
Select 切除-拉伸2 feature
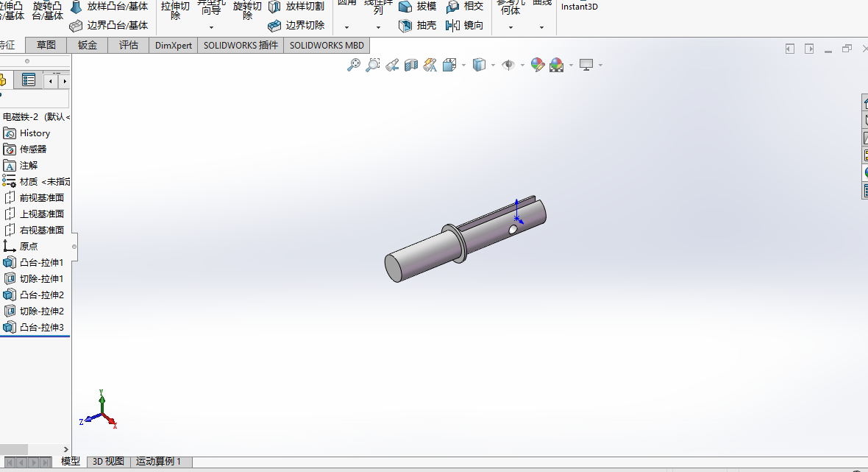33,311
